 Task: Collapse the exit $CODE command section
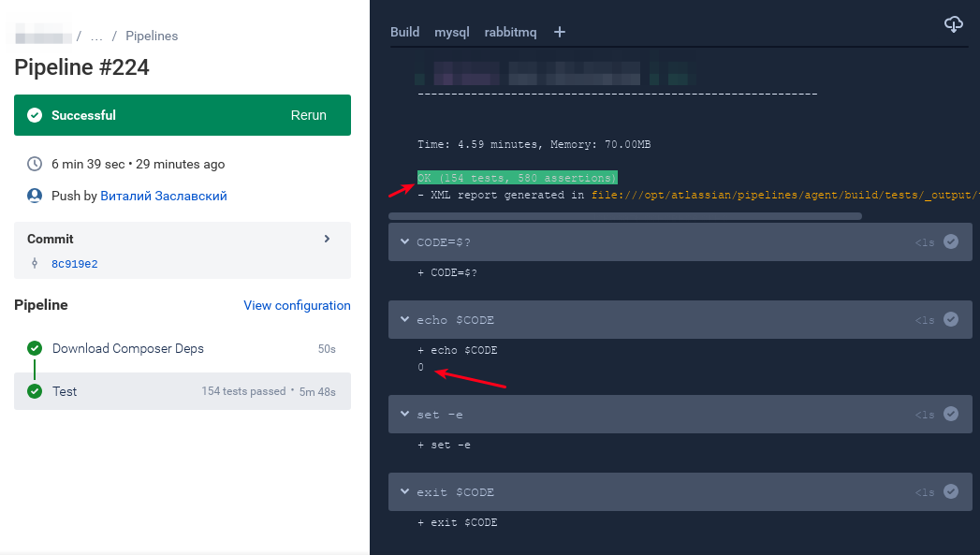tap(404, 492)
